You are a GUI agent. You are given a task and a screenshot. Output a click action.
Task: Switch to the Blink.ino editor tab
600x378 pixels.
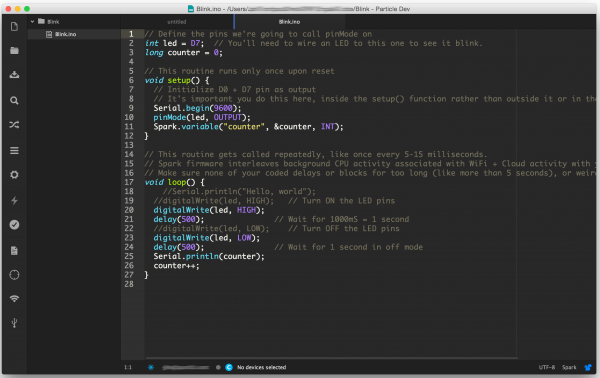(289, 22)
